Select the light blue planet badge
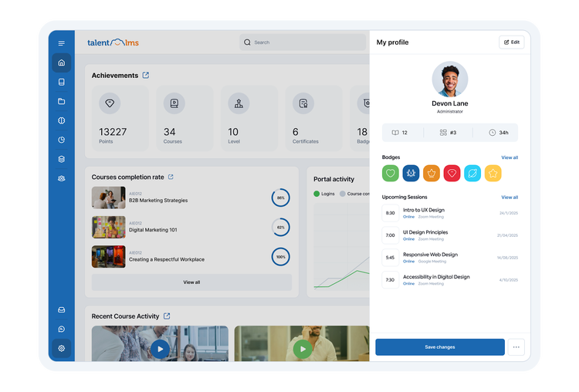This screenshot has height=392, width=579. (472, 173)
